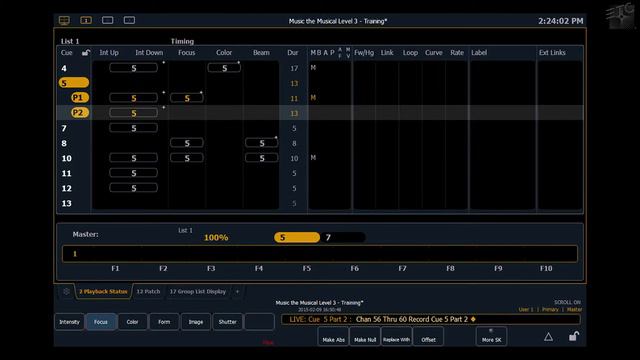
Task: Click the Int Down column header
Action: (x=149, y=53)
